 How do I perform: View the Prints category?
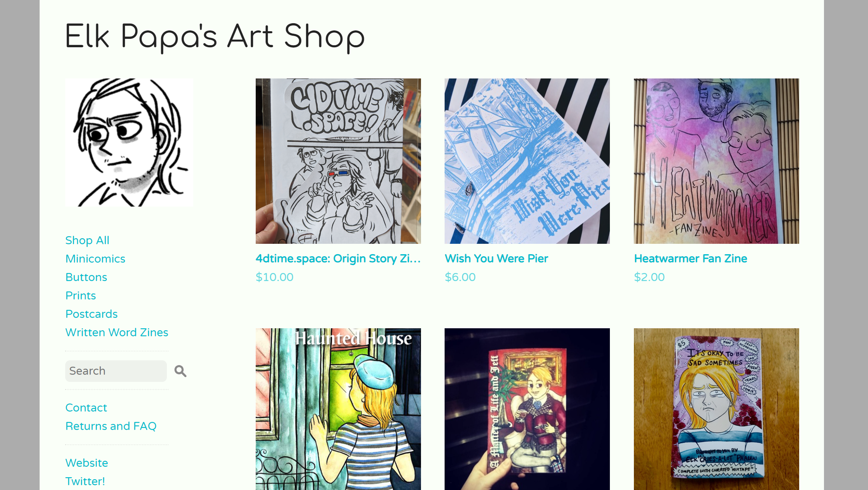[x=80, y=295]
